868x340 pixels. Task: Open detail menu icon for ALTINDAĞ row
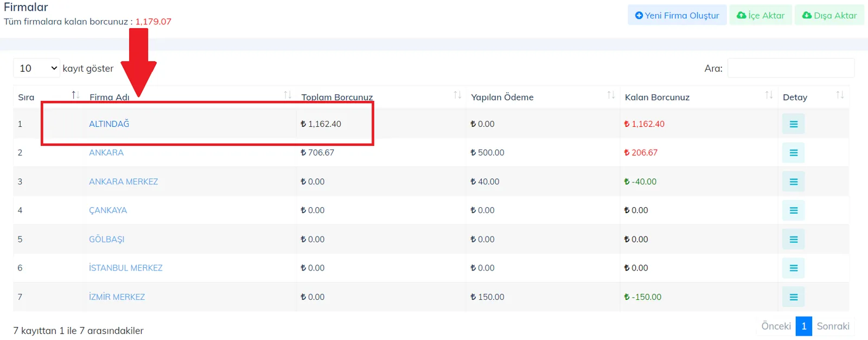point(793,124)
